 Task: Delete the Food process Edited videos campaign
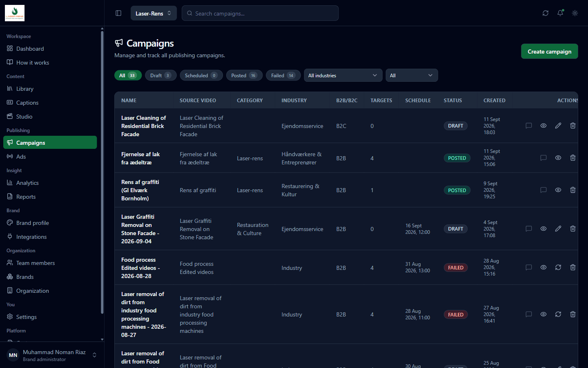pos(573,267)
